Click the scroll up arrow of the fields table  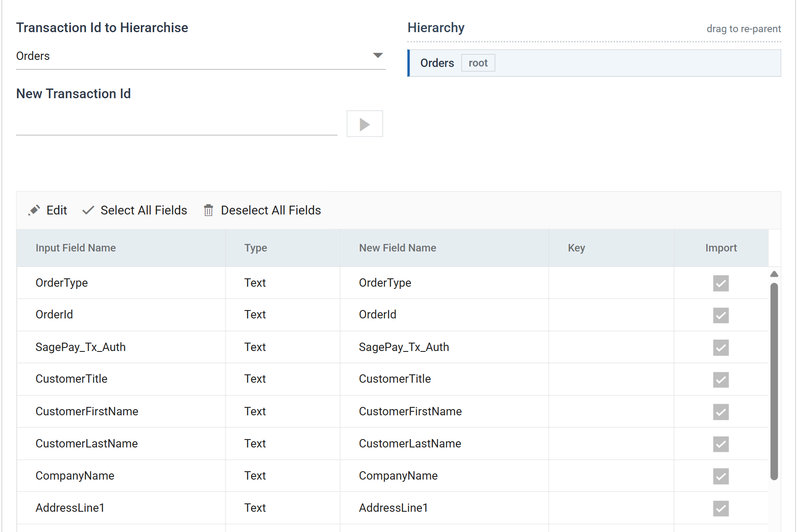[x=774, y=274]
